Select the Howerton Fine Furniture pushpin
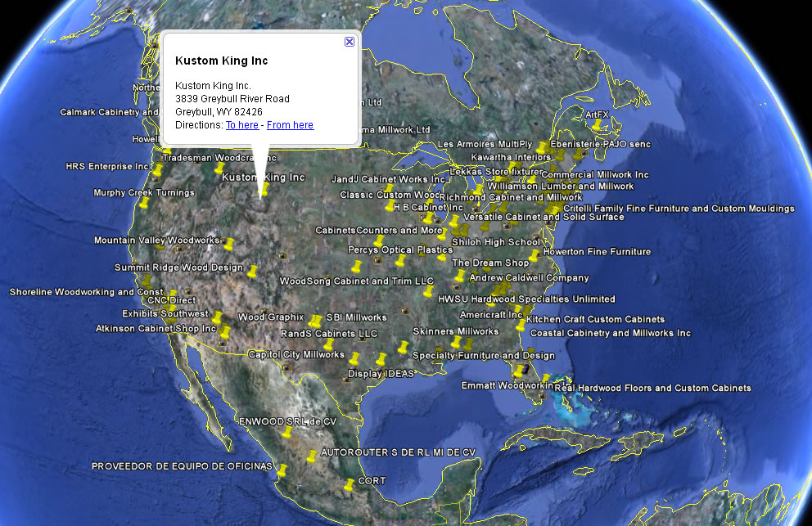The height and width of the screenshot is (526, 812). coord(534,256)
